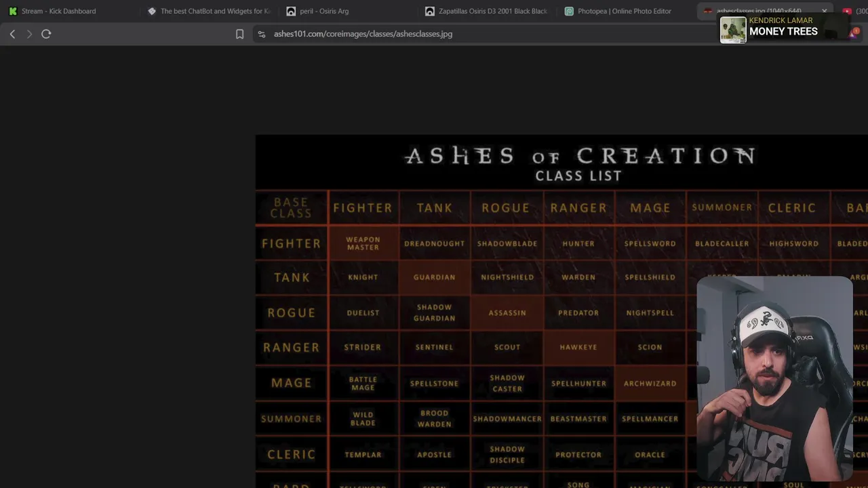Click the Ashes of Creation title

pos(579,156)
